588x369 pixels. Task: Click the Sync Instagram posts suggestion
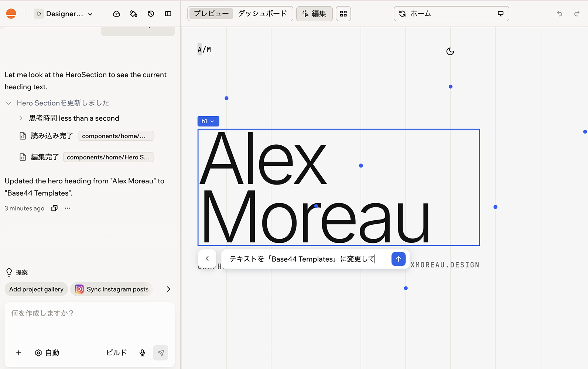click(112, 289)
